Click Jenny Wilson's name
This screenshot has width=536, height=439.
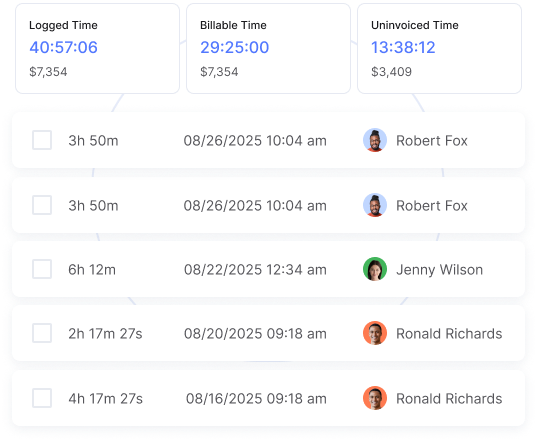(440, 270)
